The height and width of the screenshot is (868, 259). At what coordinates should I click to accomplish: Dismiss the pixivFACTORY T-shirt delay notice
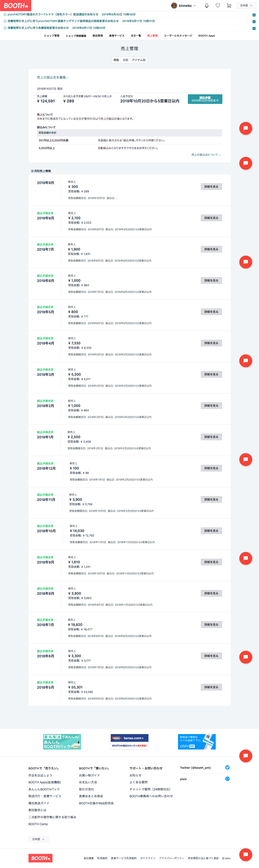pos(254,15)
